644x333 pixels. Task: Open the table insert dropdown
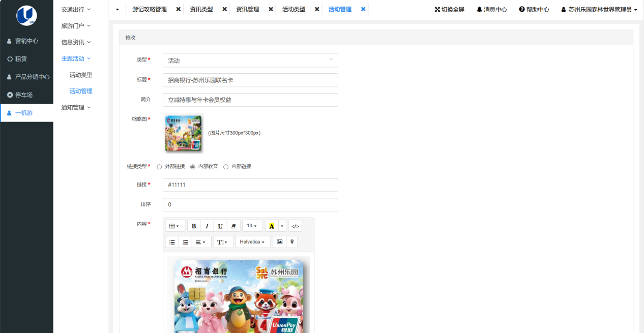[174, 226]
